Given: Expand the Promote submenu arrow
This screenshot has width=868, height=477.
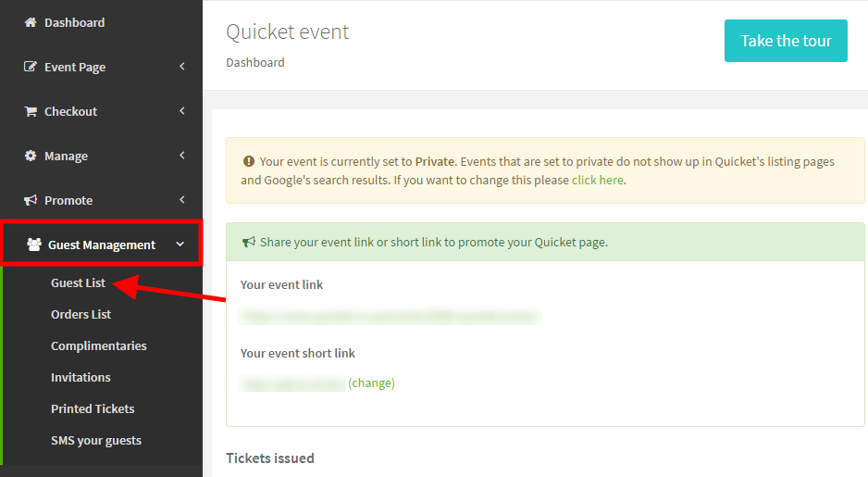Looking at the screenshot, I should pyautogui.click(x=182, y=200).
